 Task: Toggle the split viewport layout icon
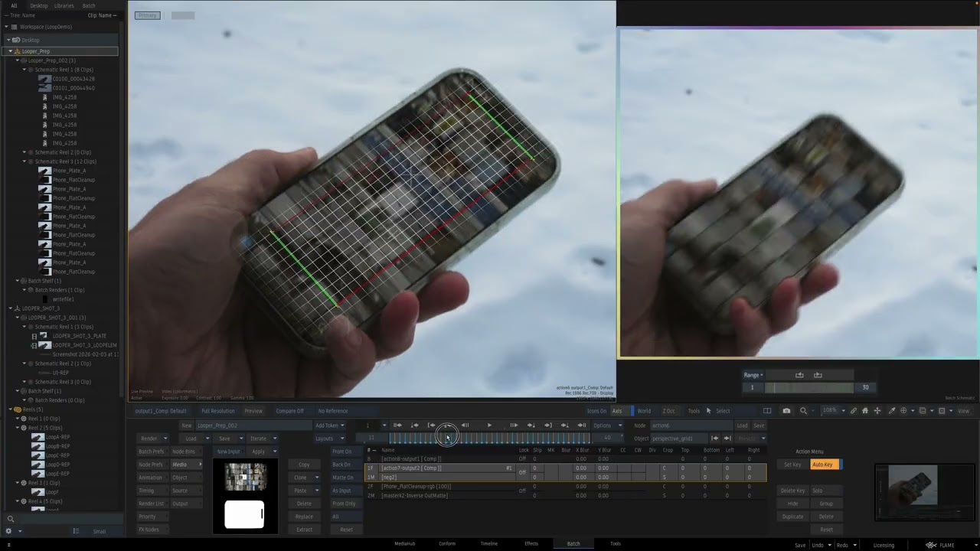[767, 411]
